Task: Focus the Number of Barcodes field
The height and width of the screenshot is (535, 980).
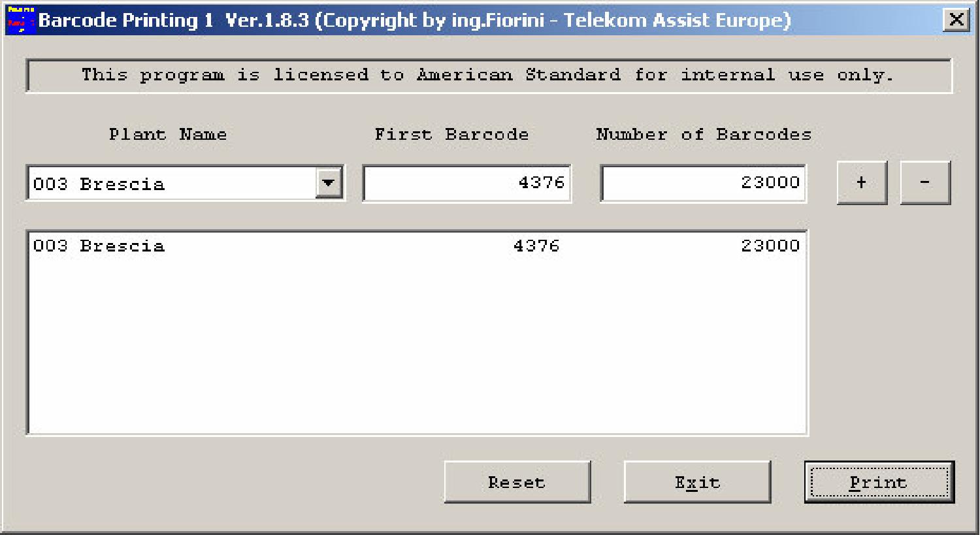Action: pyautogui.click(x=704, y=183)
